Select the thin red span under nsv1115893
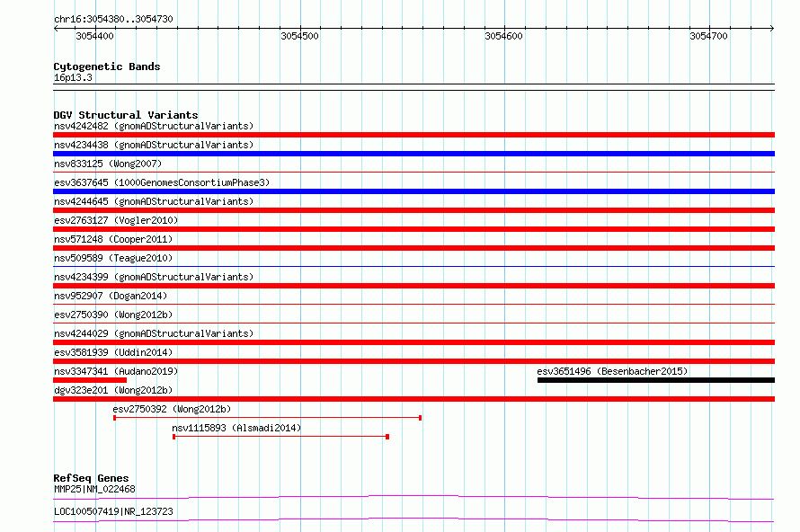This screenshot has width=800, height=532. 280,437
